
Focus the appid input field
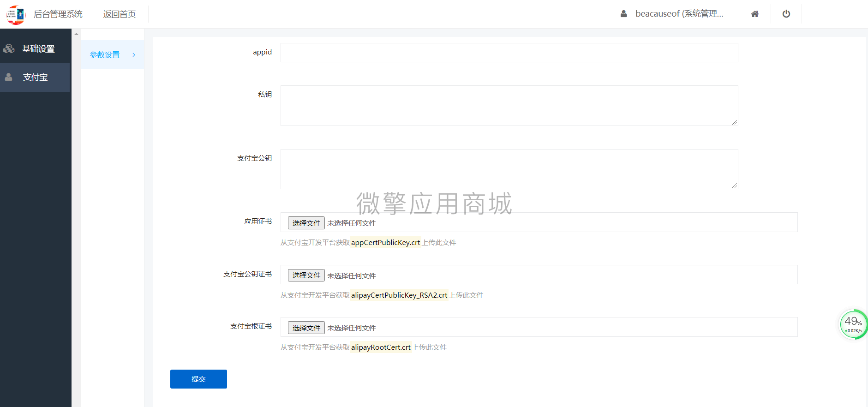[509, 53]
